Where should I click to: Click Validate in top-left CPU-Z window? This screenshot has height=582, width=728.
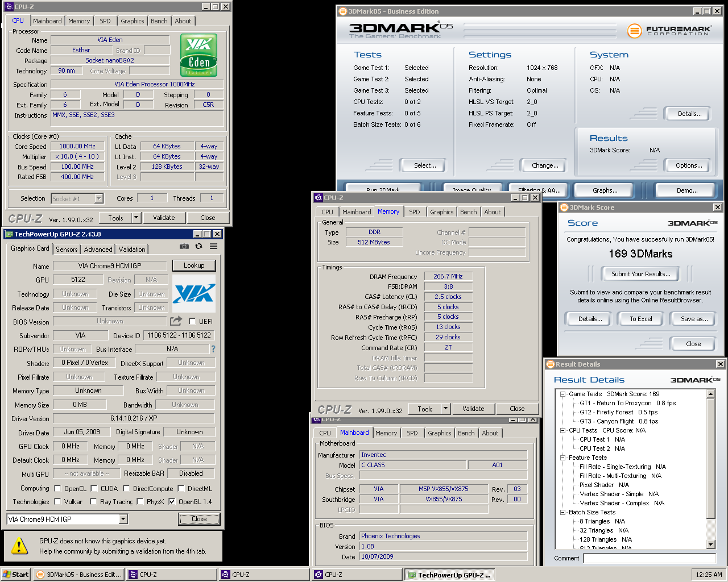(164, 218)
